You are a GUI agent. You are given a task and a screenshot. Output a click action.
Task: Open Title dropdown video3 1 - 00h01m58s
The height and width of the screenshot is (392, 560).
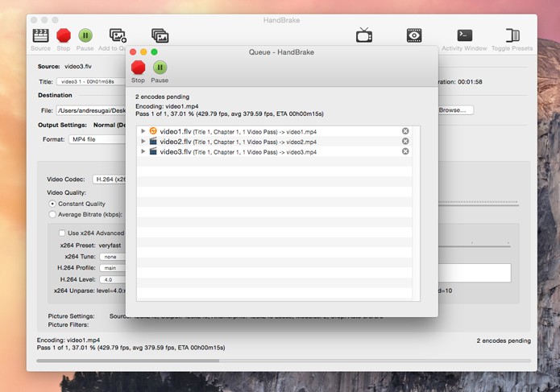pyautogui.click(x=91, y=81)
